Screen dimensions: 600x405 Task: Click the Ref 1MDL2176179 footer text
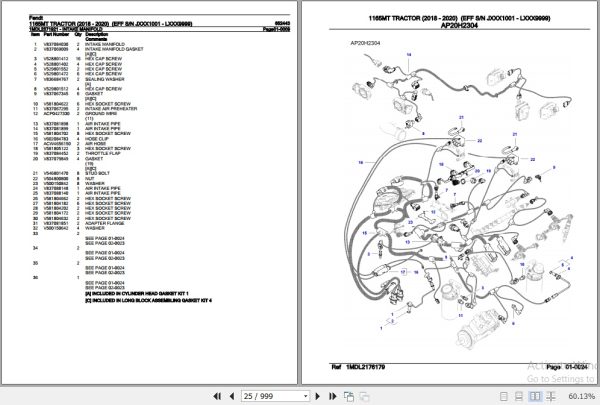pos(358,367)
